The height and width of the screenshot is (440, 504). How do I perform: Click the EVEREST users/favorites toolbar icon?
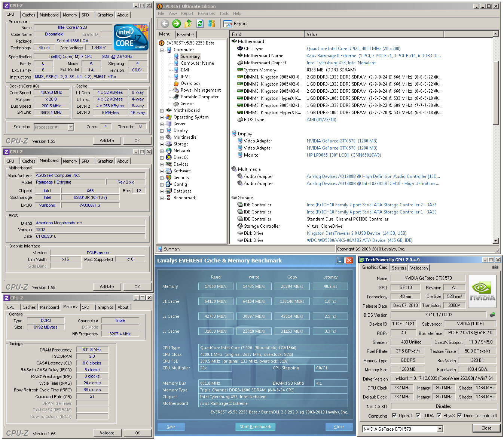click(212, 24)
